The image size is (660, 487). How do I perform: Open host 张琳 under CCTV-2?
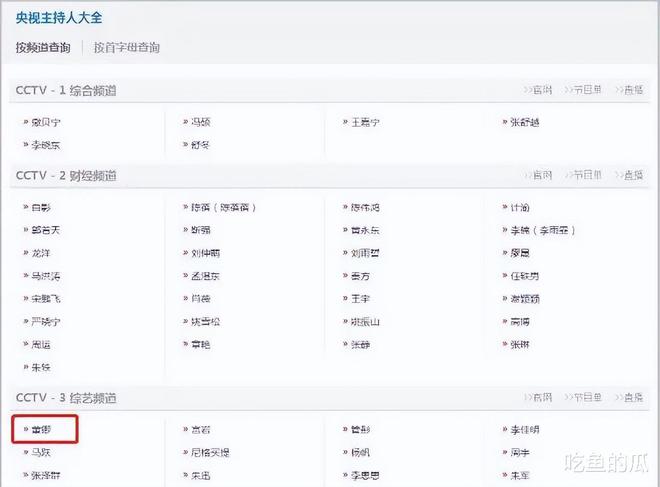coord(520,345)
